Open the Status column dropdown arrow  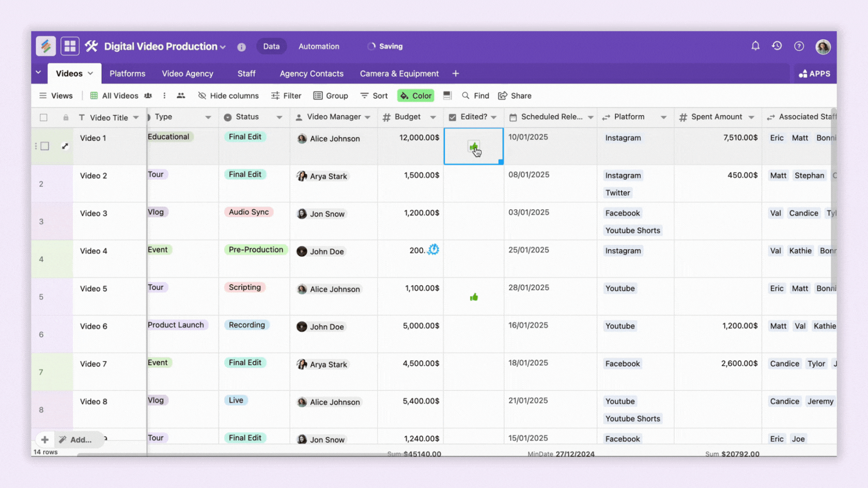[280, 117]
